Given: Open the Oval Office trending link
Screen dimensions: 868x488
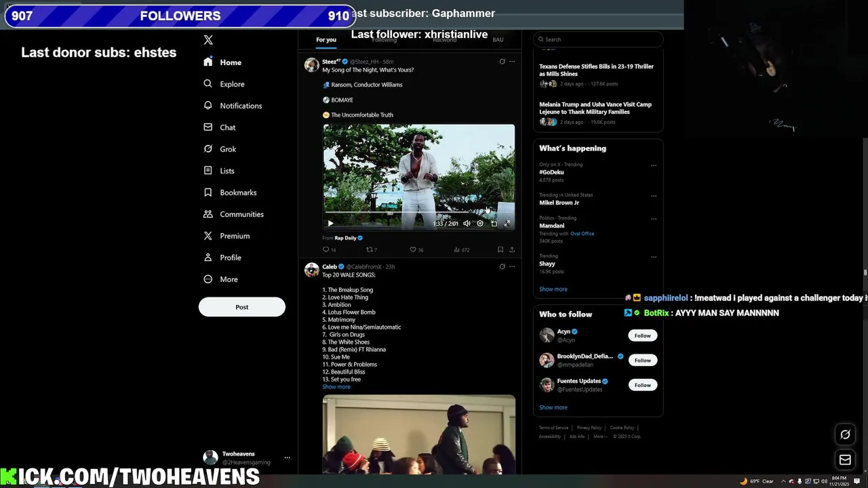Looking at the screenshot, I should click(x=582, y=234).
